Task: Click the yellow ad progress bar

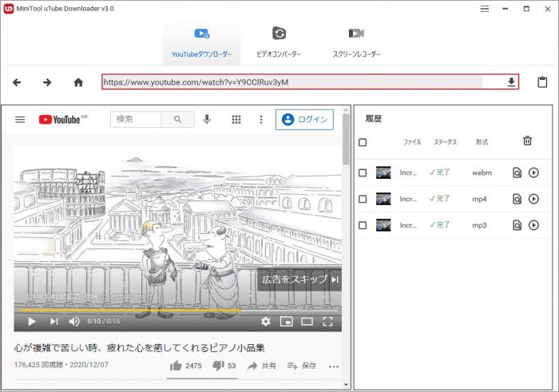Action: (130, 311)
